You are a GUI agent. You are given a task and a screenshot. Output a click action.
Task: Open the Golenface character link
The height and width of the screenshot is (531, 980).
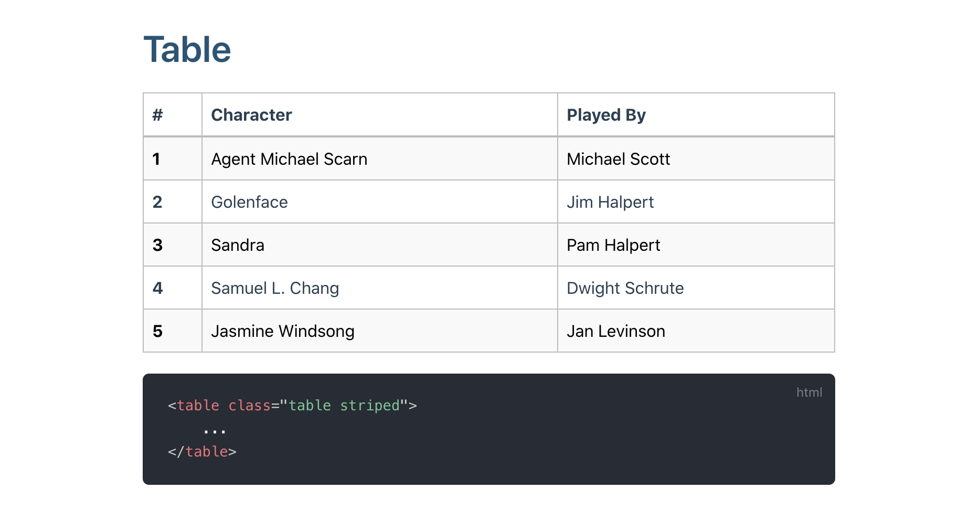(249, 201)
